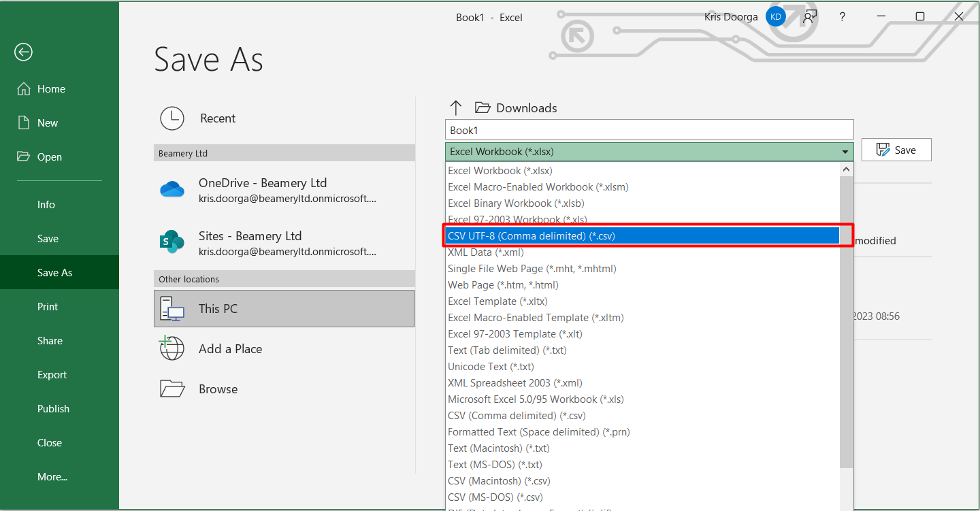Select XML Data (*.xml) option

pos(643,252)
